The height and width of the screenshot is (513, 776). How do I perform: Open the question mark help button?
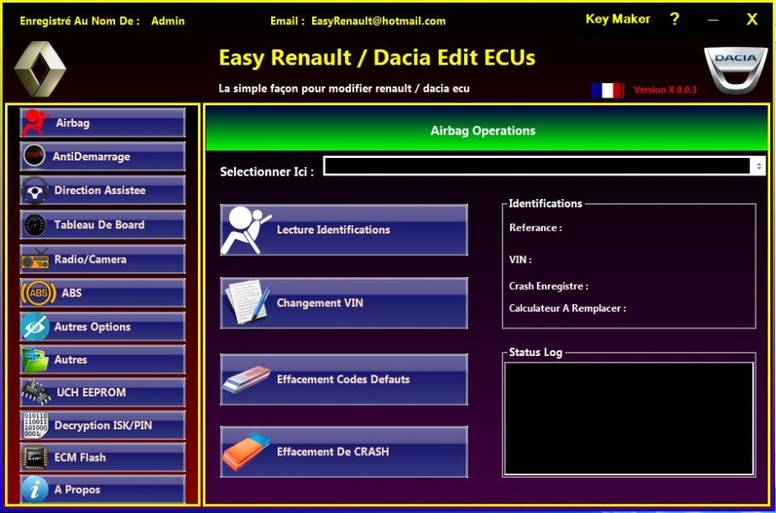point(675,19)
